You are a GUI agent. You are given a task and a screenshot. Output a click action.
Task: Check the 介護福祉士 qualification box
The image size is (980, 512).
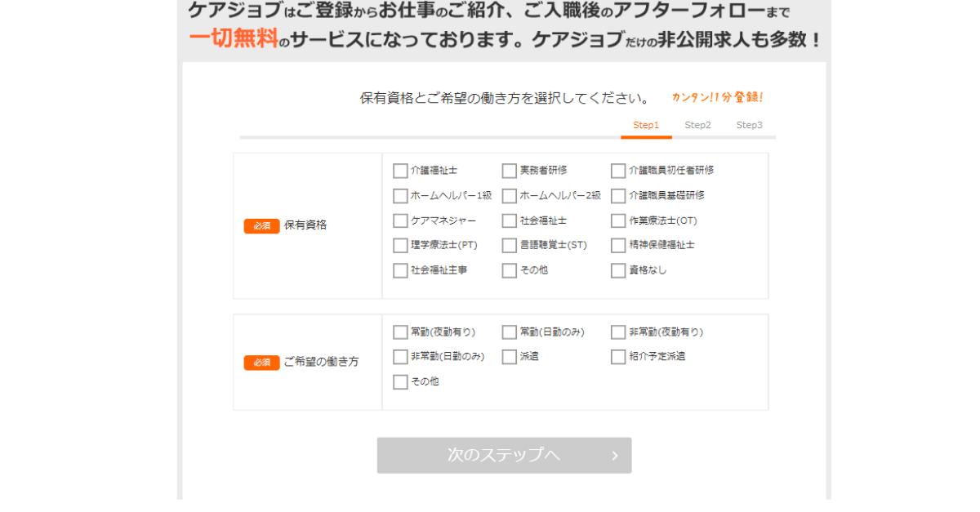point(400,171)
